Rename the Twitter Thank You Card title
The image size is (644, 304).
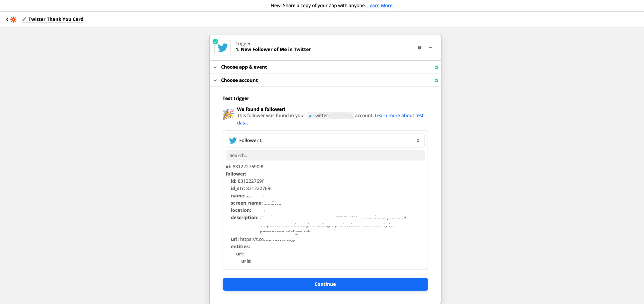pyautogui.click(x=56, y=19)
